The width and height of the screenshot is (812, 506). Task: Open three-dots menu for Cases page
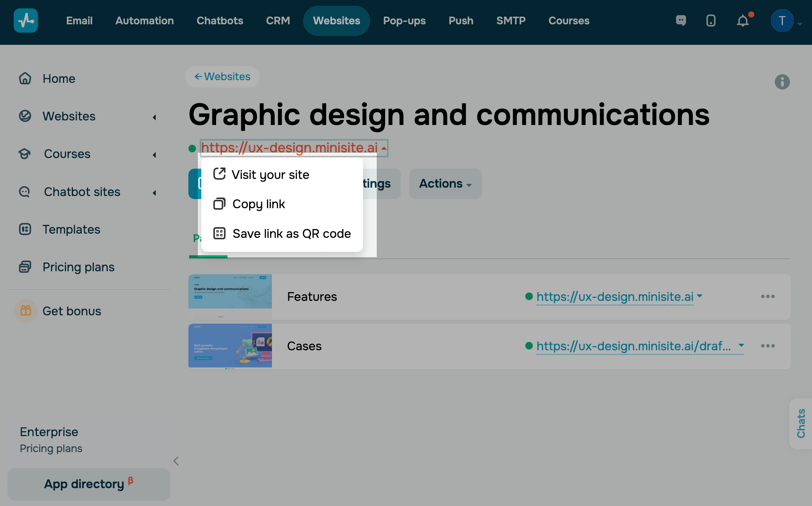coord(768,346)
